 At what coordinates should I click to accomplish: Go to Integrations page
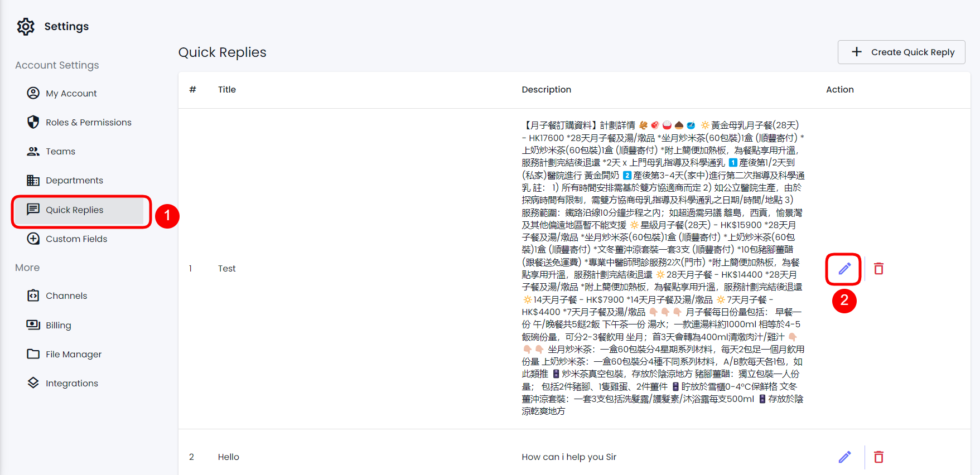71,383
